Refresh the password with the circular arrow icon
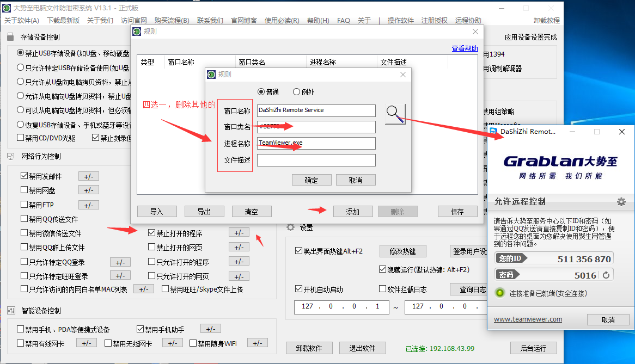Viewport: 635px width, 364px height. click(606, 275)
